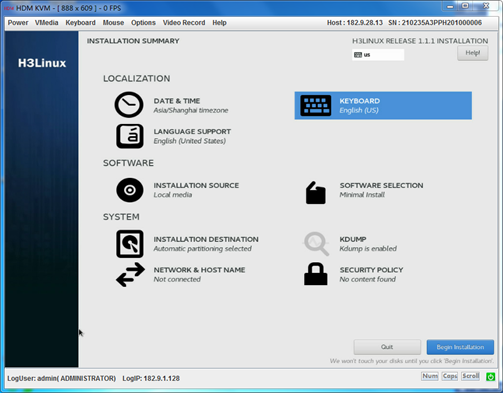Maximize the HDM KVM window
This screenshot has width=503, height=393.
(x=466, y=6)
